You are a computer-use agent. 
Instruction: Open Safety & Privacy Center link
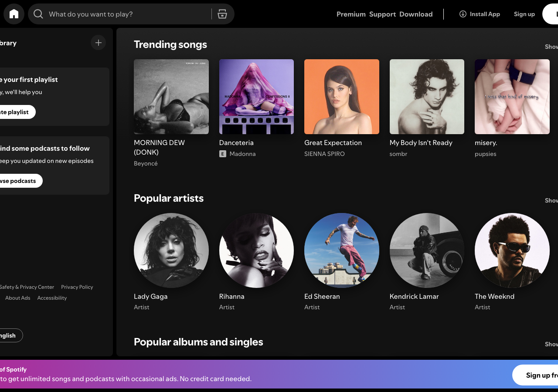27,287
